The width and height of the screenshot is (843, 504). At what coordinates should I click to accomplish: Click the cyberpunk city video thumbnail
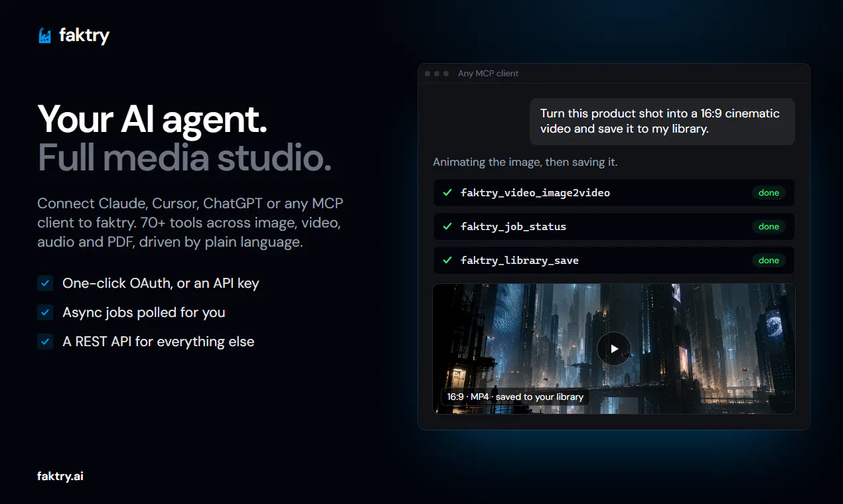(613, 349)
